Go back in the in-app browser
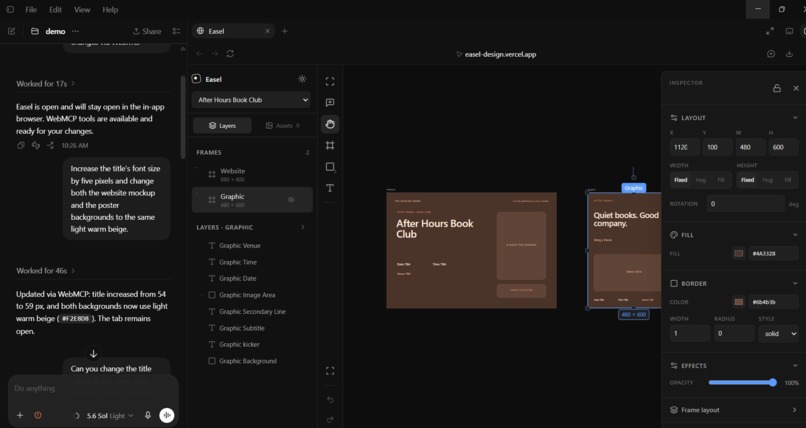806x428 pixels. tap(199, 54)
